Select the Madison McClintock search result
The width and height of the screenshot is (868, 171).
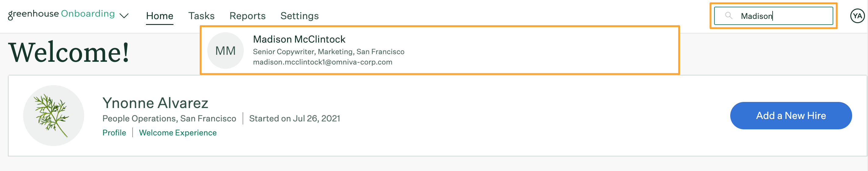point(440,50)
